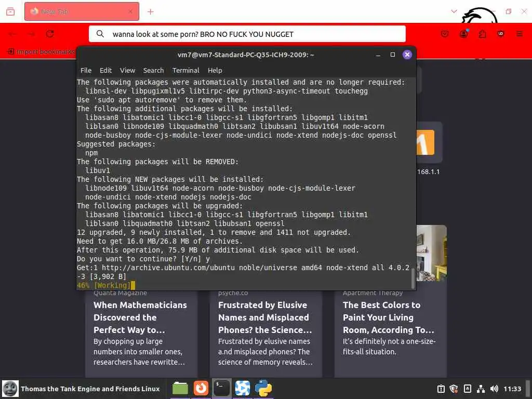
Task: Click the show desktop strip at panel end
Action: [528, 389]
